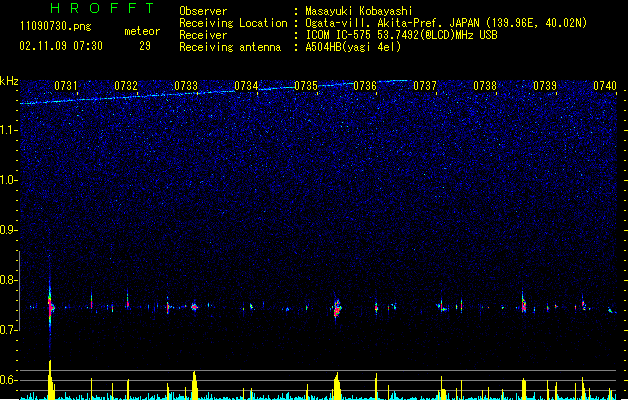629x400 pixels.
Task: Click the strong meteor echo just before the 0731 marker
Action: pyautogui.click(x=51, y=307)
